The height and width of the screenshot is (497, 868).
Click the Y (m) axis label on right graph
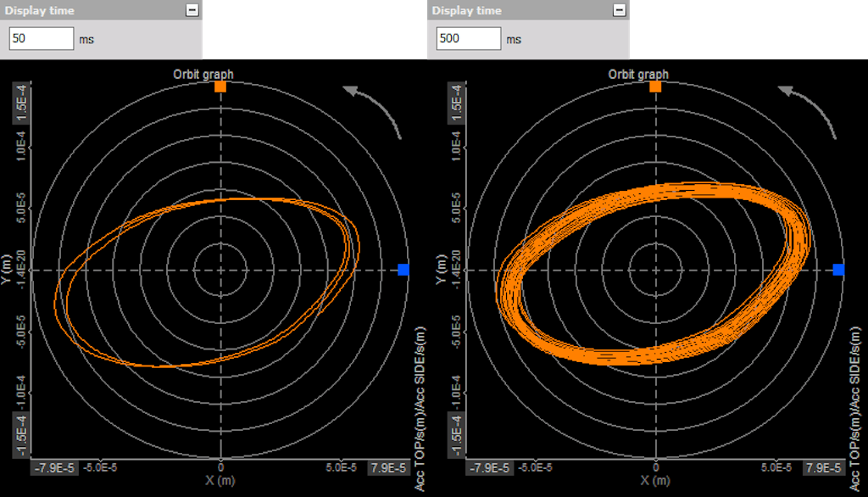pos(441,270)
